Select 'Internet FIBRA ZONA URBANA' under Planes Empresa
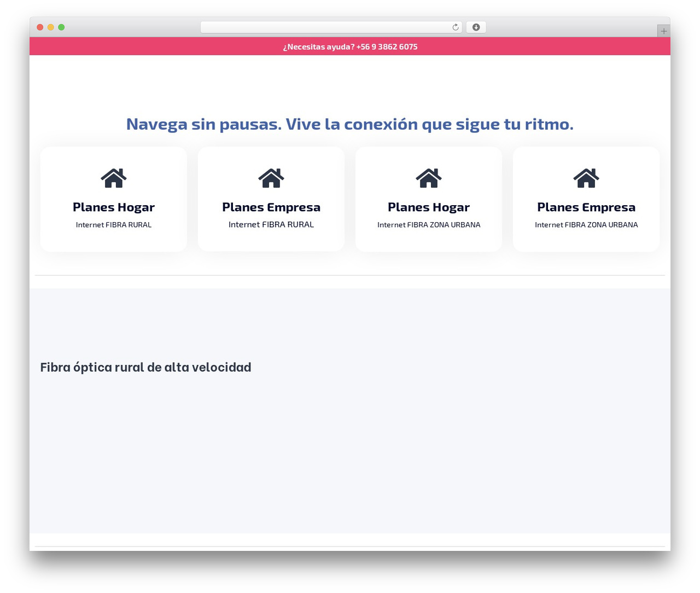This screenshot has width=700, height=593. (x=586, y=225)
